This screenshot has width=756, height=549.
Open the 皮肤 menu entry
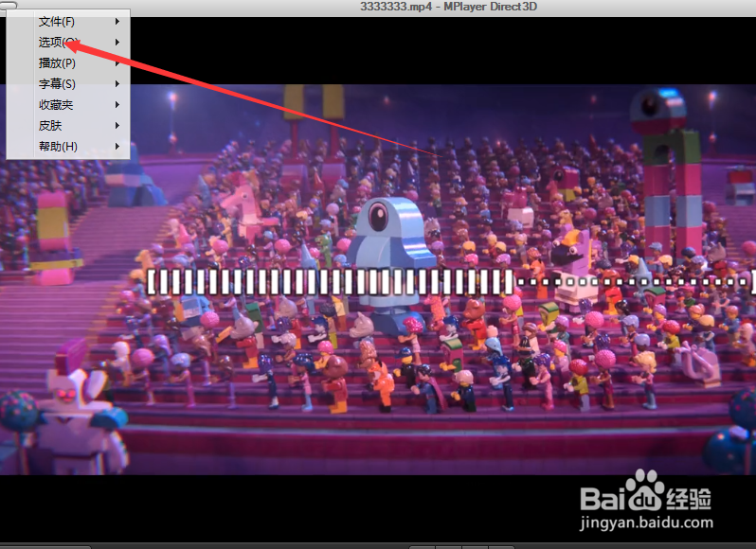[68, 126]
